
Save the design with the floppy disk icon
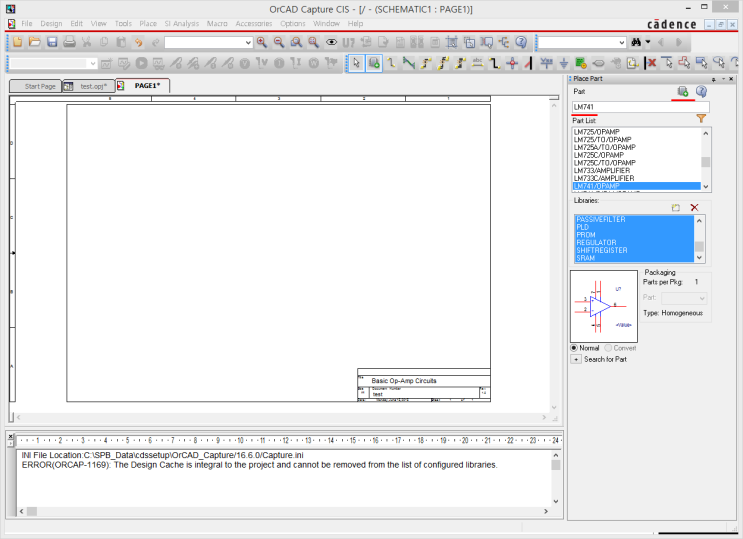(x=52, y=42)
